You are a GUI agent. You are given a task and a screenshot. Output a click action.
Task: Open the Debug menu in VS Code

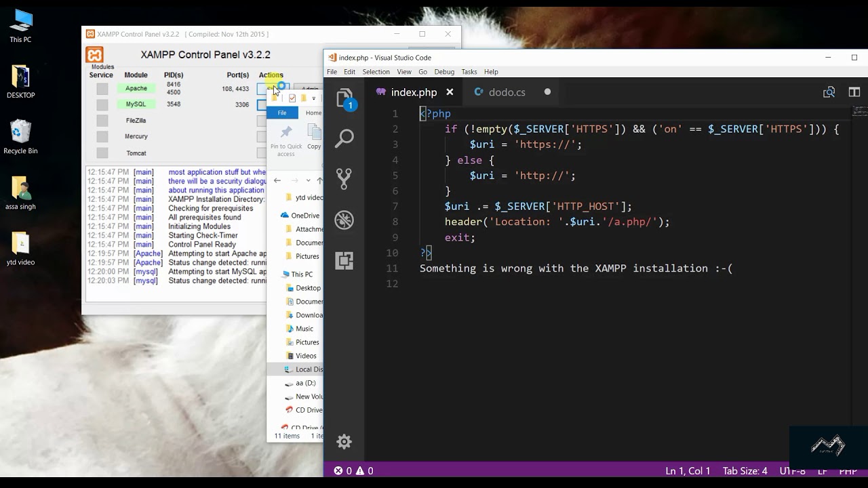444,72
